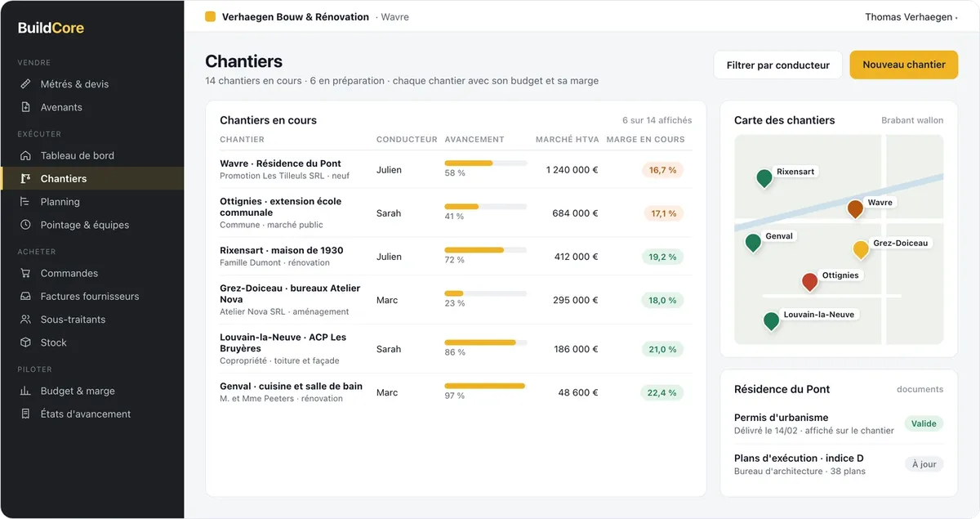The image size is (980, 519).
Task: Click the 1 240 000 € amount
Action: click(x=572, y=170)
